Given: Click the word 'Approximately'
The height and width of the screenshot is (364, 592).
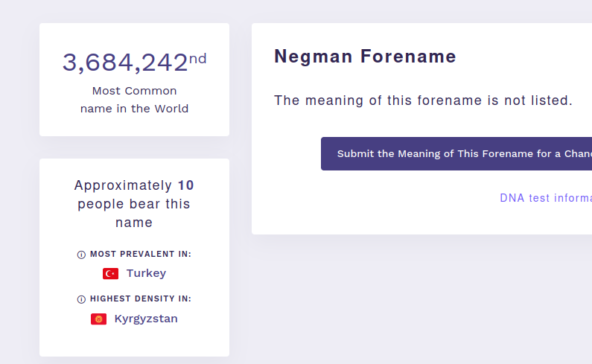Looking at the screenshot, I should click(x=123, y=185).
